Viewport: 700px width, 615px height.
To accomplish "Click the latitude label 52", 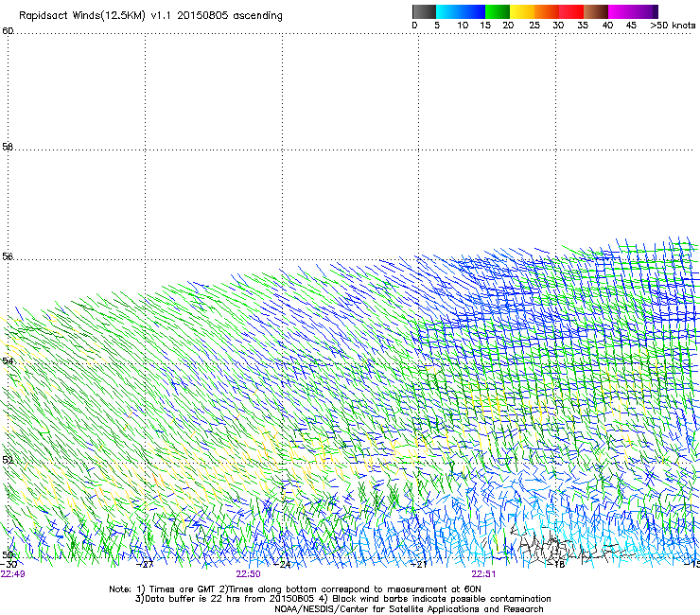I will pyautogui.click(x=8, y=460).
